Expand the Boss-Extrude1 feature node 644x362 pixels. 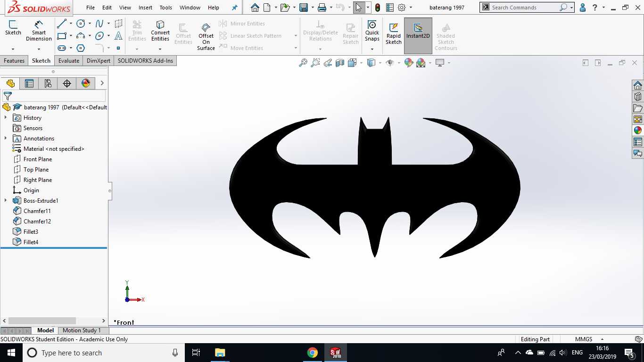[x=6, y=201]
